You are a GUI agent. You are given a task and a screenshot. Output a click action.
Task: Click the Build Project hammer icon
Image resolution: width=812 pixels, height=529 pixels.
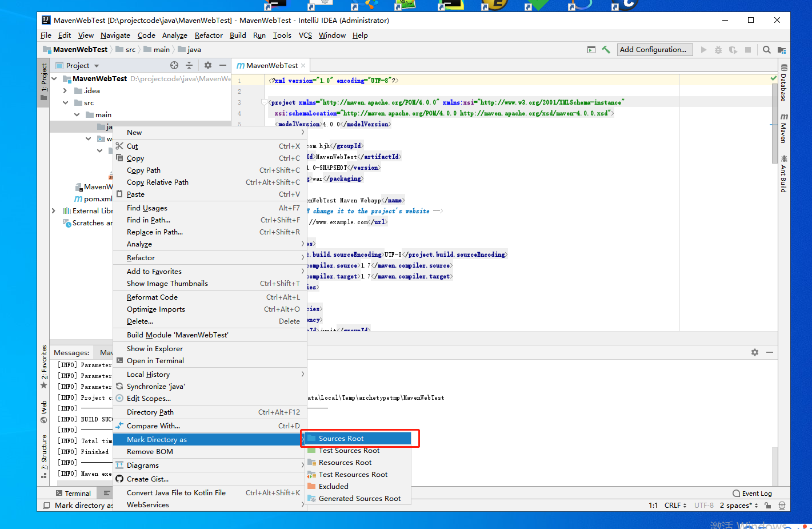click(606, 50)
